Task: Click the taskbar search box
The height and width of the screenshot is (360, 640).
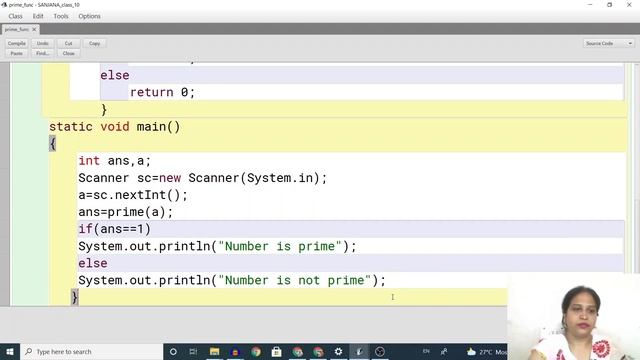Action: 91,351
